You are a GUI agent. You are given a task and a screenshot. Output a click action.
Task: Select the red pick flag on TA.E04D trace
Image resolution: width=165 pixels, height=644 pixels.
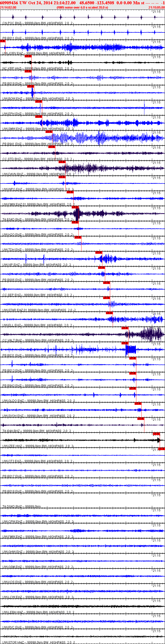click(x=75, y=207)
